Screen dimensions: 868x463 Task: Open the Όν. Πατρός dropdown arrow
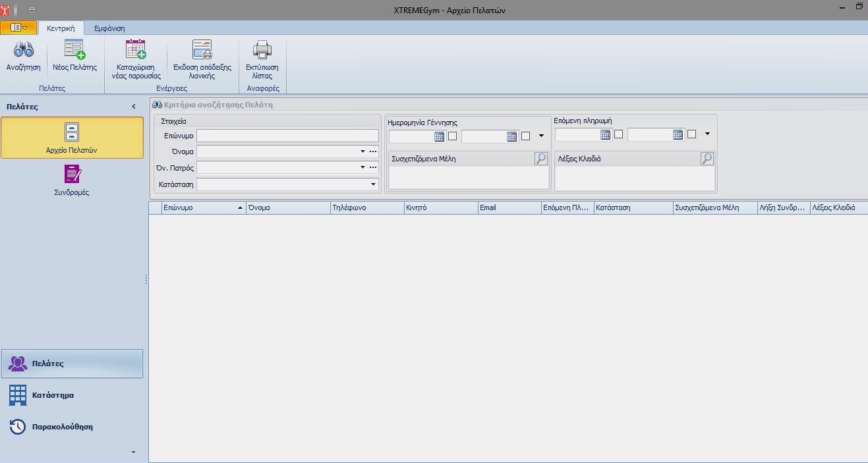(362, 167)
